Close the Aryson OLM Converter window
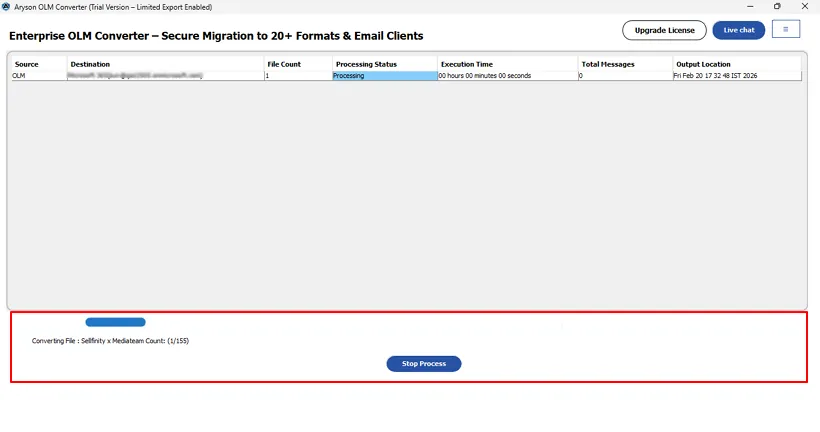Viewport: 820px width, 432px height. [x=805, y=7]
